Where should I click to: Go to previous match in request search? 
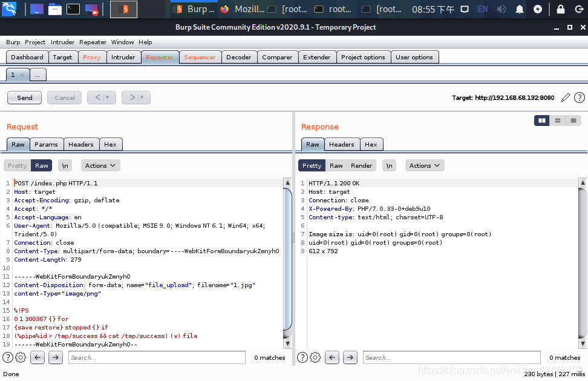[38, 357]
